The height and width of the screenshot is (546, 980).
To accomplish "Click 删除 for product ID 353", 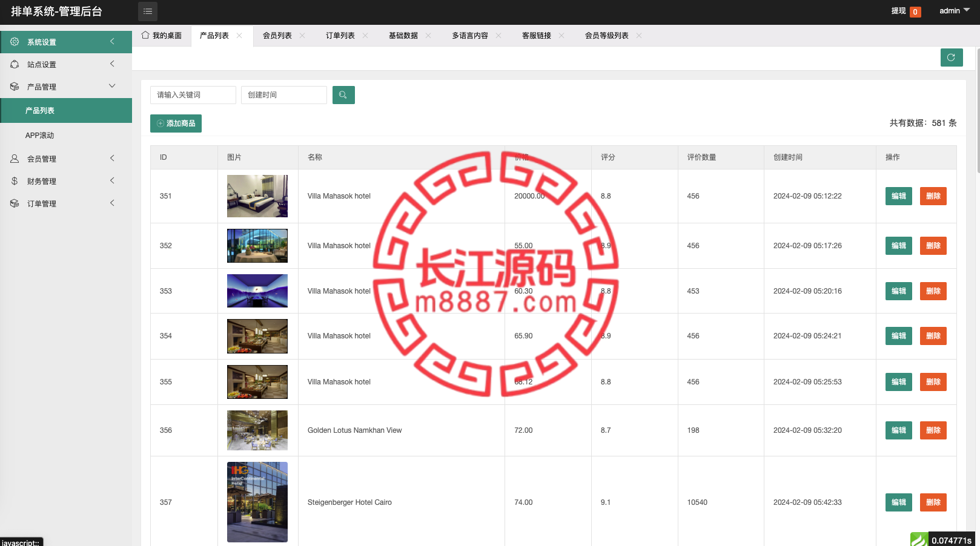I will click(x=933, y=291).
